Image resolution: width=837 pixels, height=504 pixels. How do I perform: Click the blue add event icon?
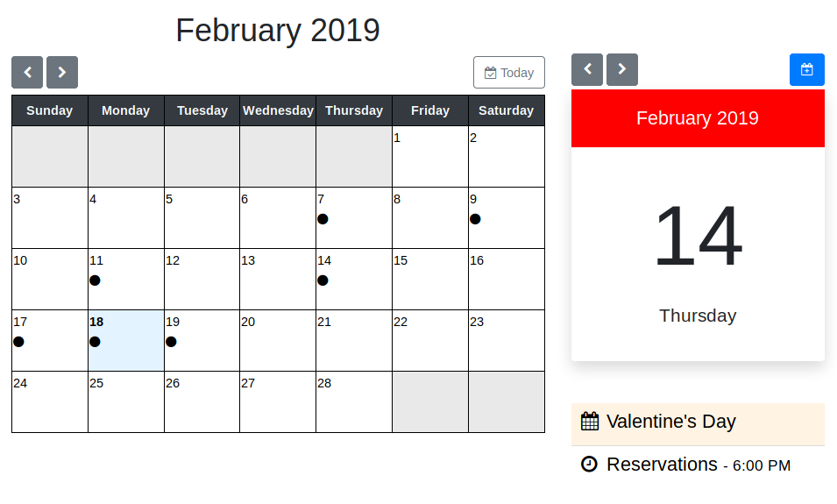807,69
